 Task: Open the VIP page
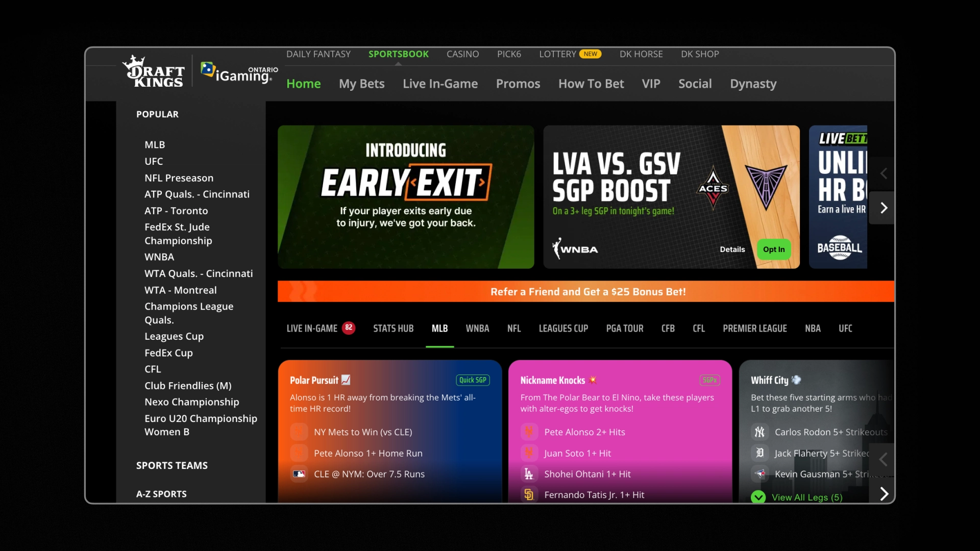[x=651, y=84]
